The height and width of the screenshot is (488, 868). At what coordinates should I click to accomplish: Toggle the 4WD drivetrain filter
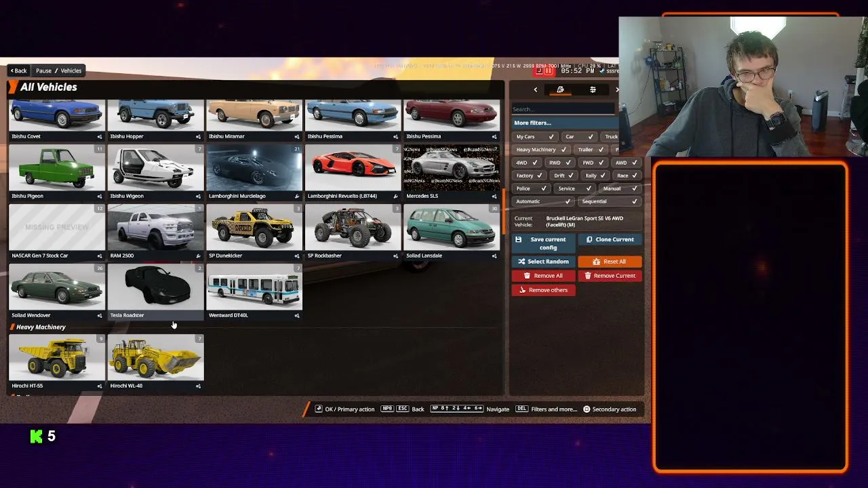point(528,163)
